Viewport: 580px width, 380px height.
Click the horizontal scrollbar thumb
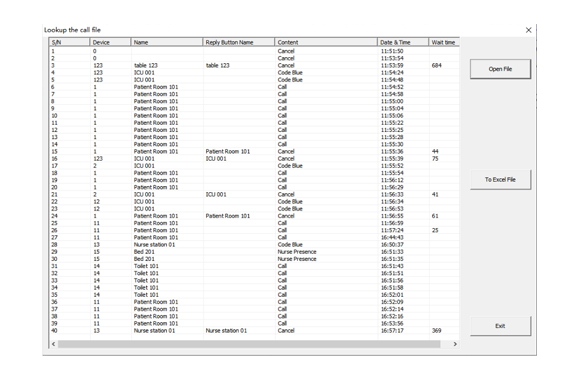pyautogui.click(x=249, y=344)
